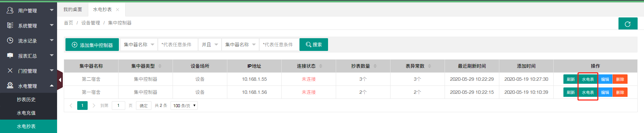The width and height of the screenshot is (644, 133).
Task: Click refresh time 2020-05-29 10:22:29
Action: (x=472, y=79)
